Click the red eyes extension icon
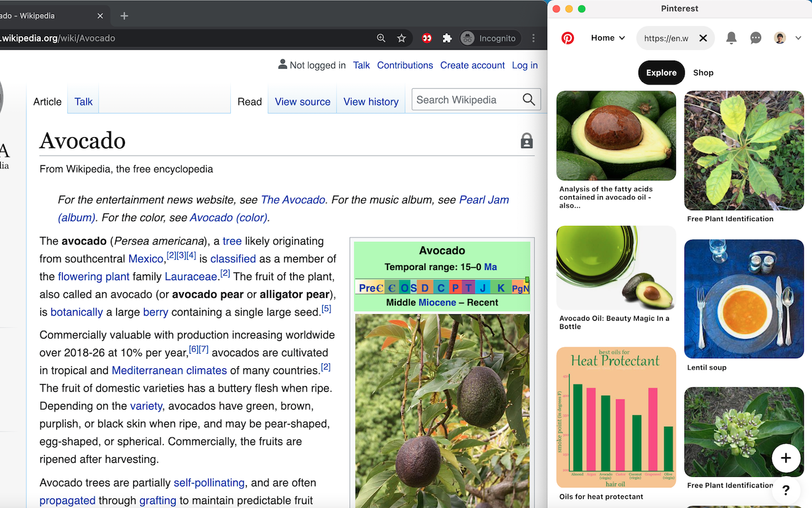Screen dimensions: 812x508 point(427,38)
